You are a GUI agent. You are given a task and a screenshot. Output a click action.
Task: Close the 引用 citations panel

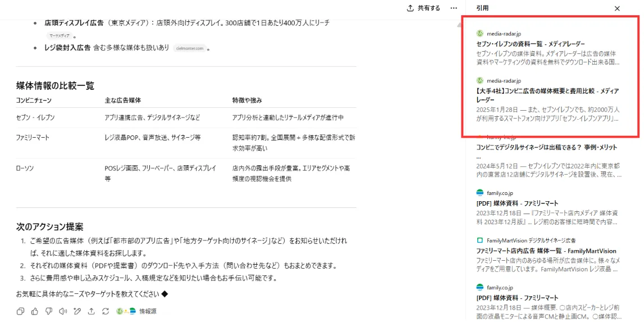tap(617, 8)
